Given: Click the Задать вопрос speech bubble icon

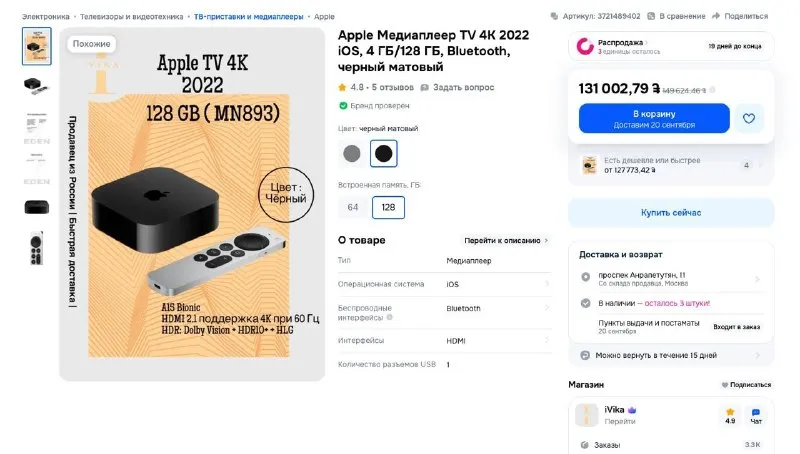Looking at the screenshot, I should 424,88.
